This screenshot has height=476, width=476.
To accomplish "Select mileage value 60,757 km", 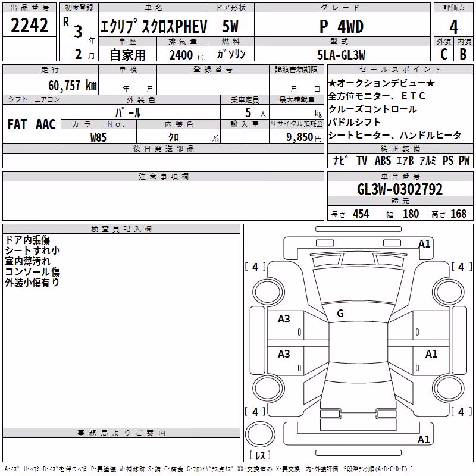I will pyautogui.click(x=73, y=86).
